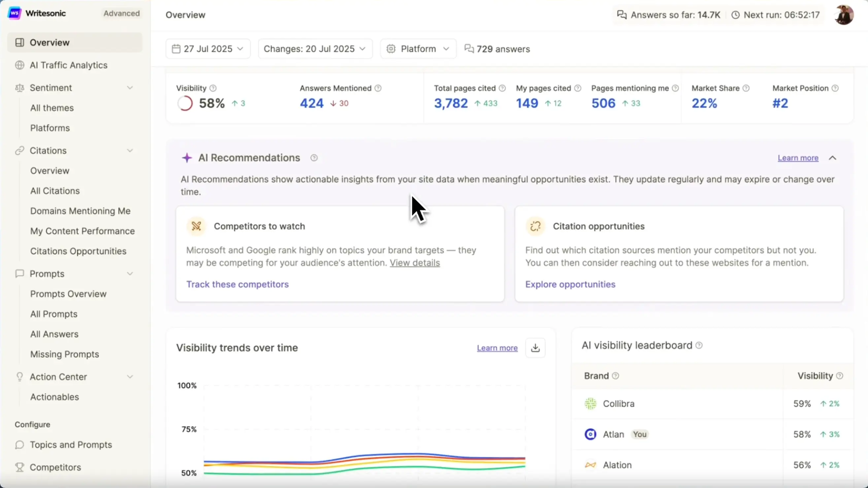Collapse the AI Recommendations panel

[833, 158]
